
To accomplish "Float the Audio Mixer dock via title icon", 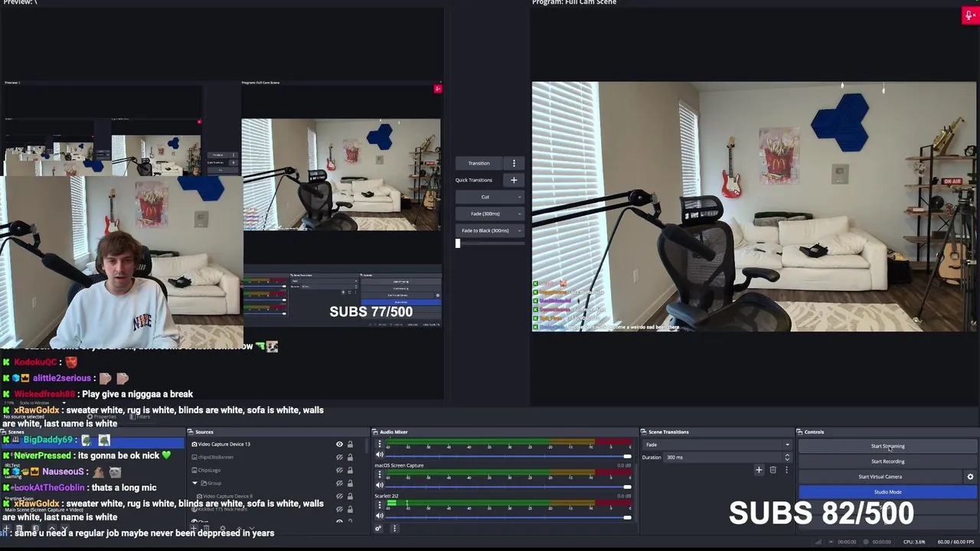I will point(375,432).
